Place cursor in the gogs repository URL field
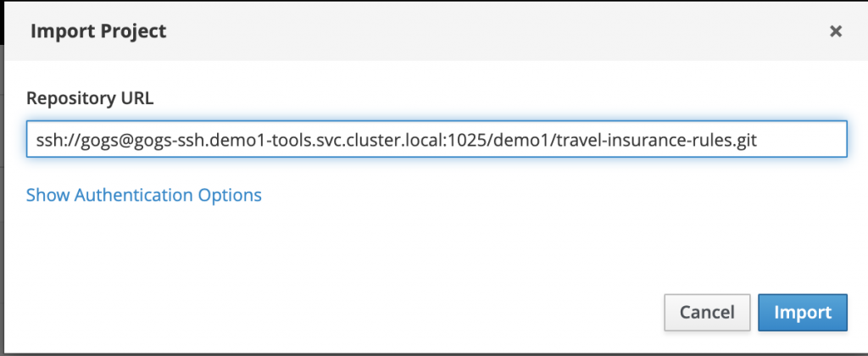Image resolution: width=868 pixels, height=356 pixels. [x=437, y=140]
